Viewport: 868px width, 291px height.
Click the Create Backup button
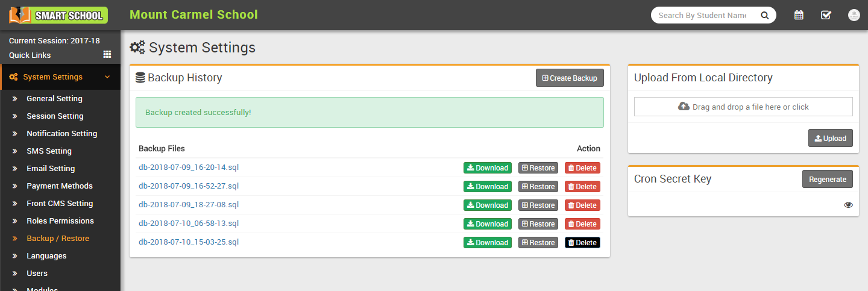coord(570,78)
